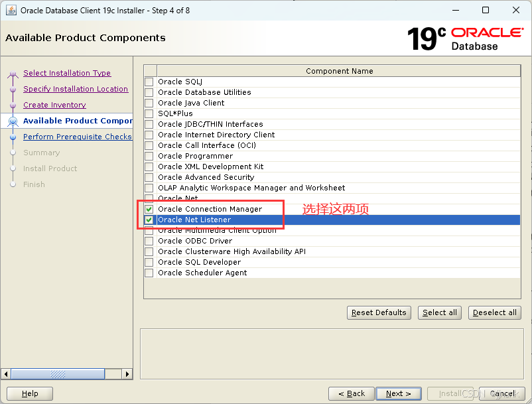Enable the Oracle Database Utilities checkbox
532x404 pixels.
pyautogui.click(x=149, y=92)
